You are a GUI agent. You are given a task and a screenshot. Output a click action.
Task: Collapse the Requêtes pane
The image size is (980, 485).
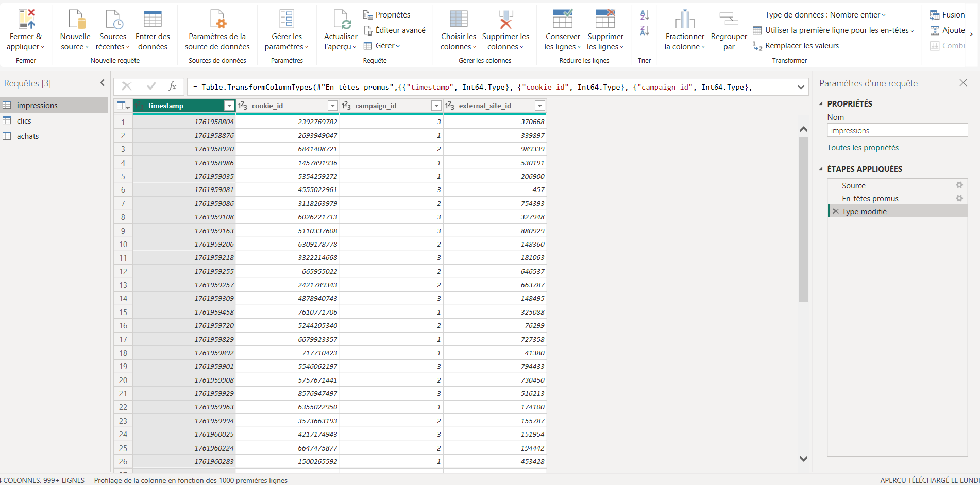[102, 83]
